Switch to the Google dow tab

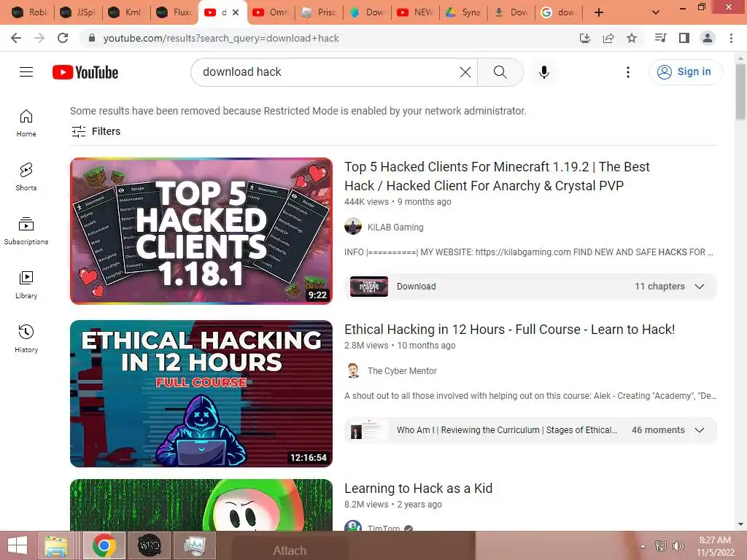[559, 12]
